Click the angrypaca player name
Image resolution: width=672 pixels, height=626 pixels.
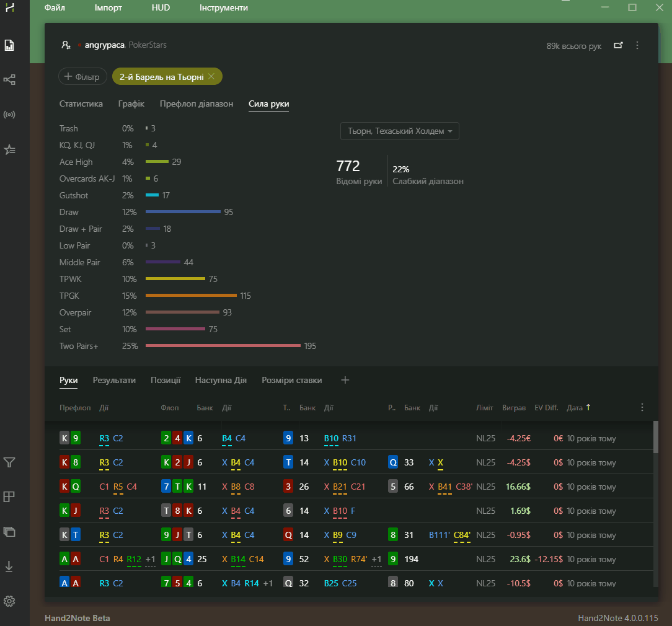point(105,45)
